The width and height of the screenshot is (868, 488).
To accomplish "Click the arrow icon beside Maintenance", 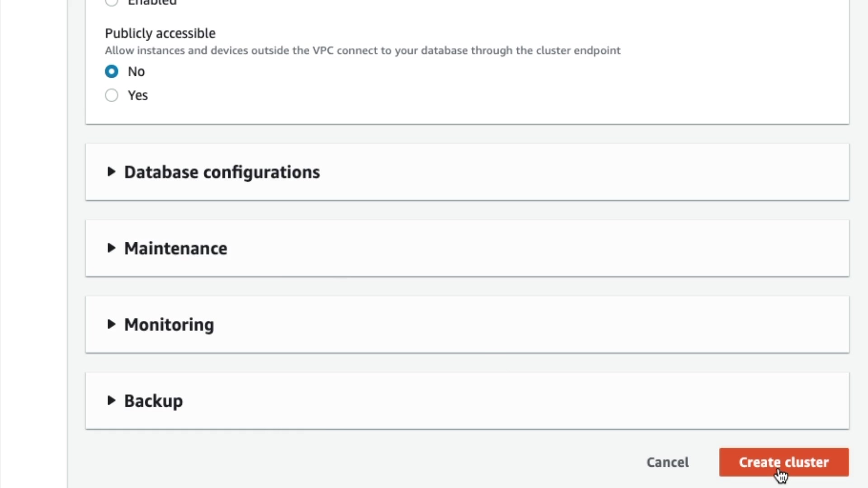I will point(111,248).
